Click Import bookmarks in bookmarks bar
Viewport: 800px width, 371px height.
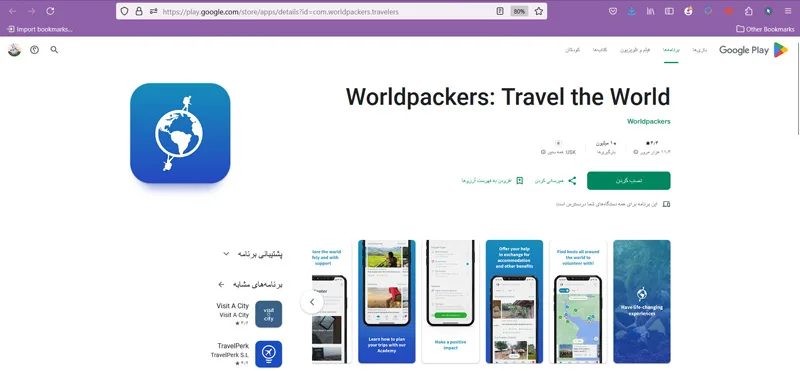[39, 29]
